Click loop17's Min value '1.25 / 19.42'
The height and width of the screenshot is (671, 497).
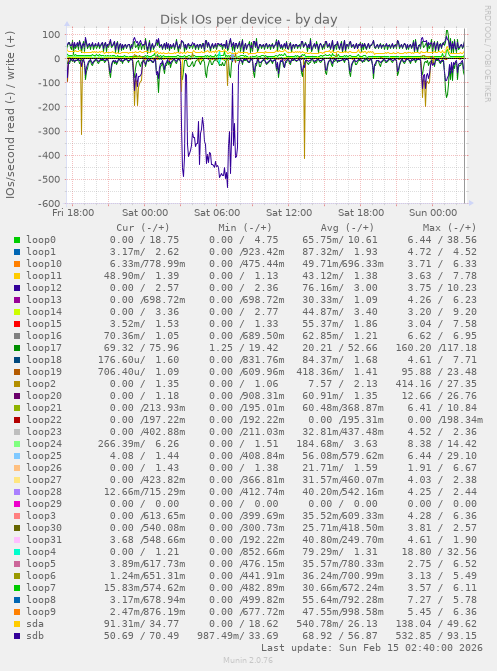tap(244, 348)
